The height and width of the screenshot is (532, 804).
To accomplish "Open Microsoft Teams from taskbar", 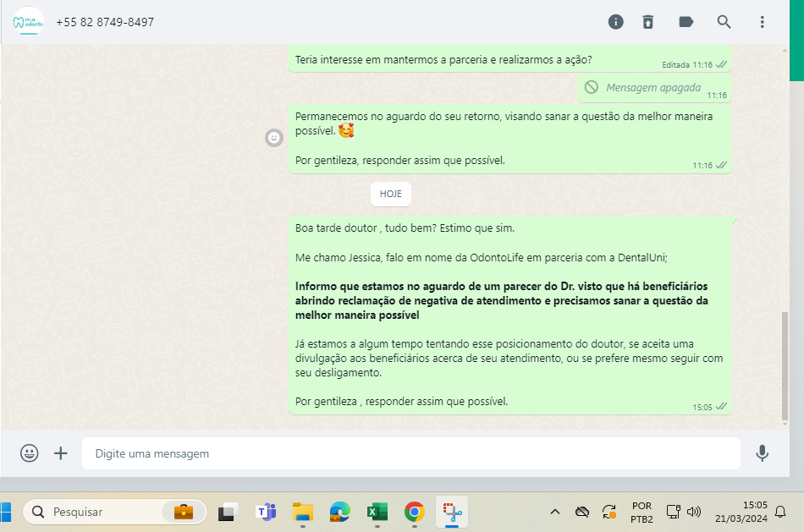I will tap(266, 512).
